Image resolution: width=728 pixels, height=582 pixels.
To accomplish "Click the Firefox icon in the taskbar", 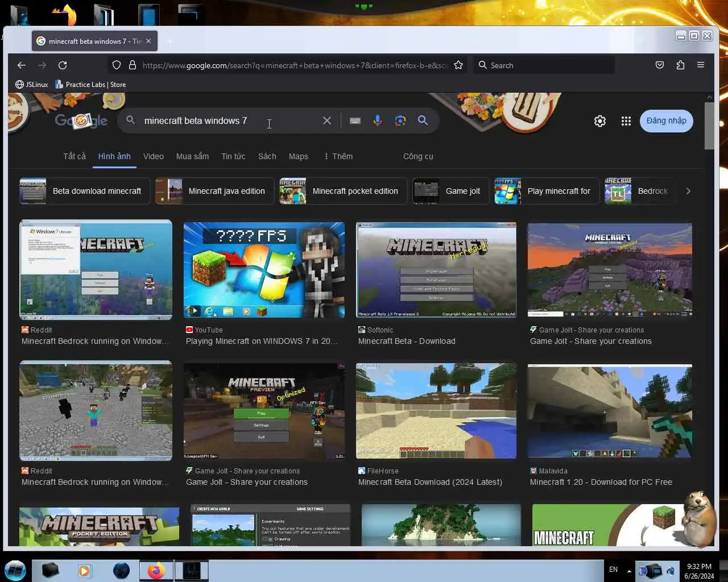I will (x=156, y=571).
